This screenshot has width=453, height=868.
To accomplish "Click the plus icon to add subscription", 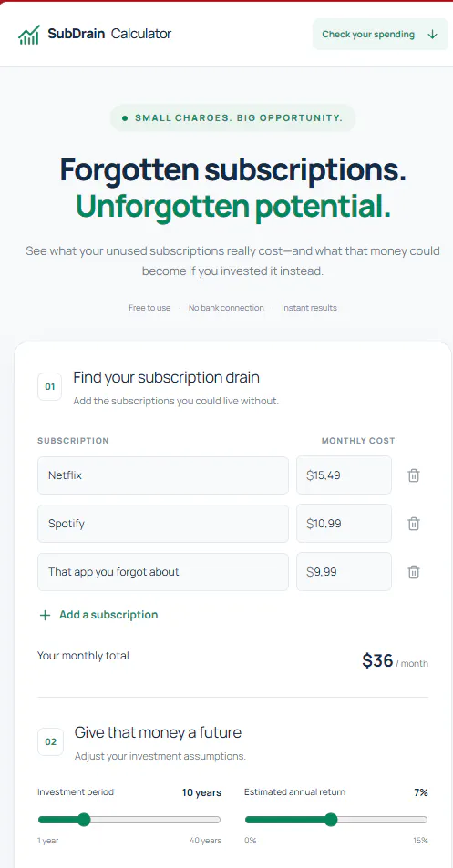I will tap(45, 615).
